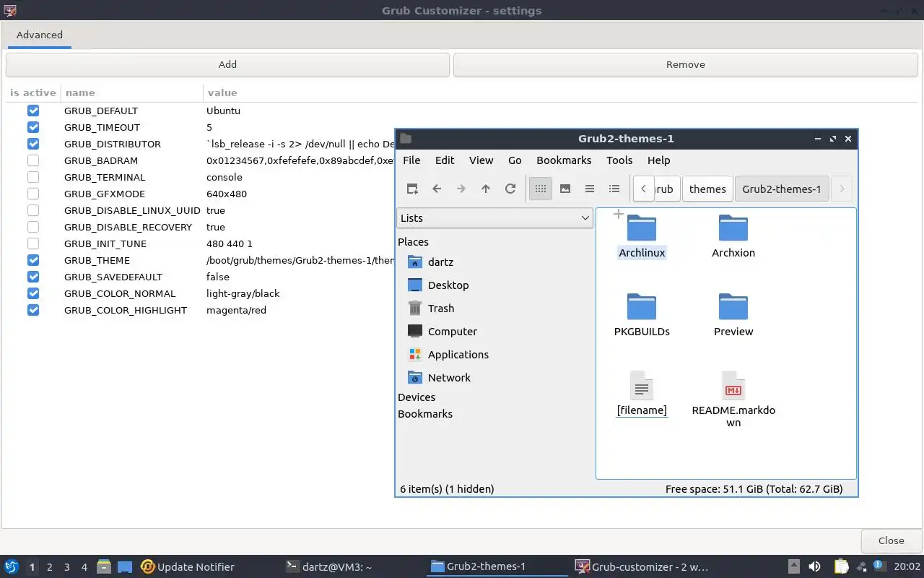Click the value column header
The height and width of the screenshot is (578, 924).
222,92
